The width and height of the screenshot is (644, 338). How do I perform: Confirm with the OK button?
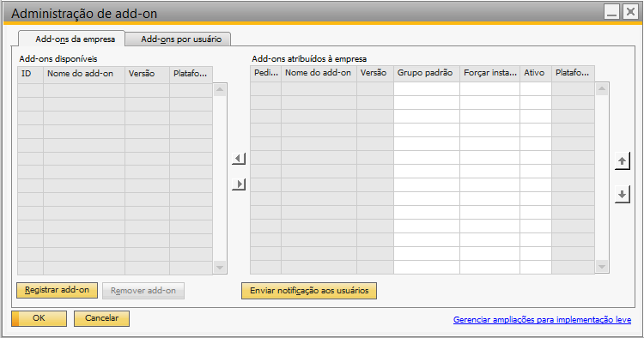click(39, 318)
